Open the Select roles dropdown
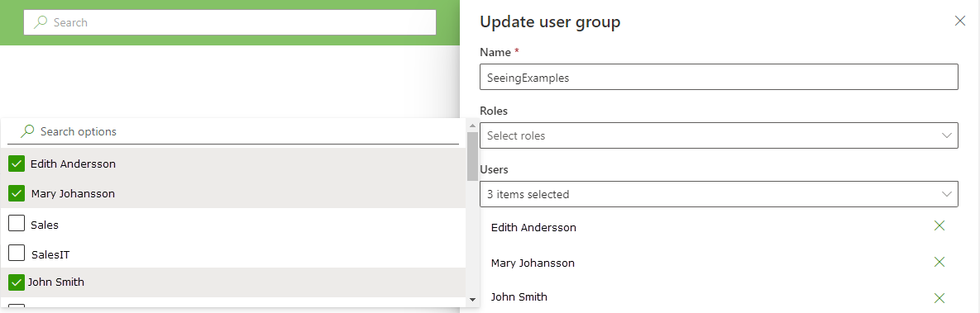The image size is (980, 313). [719, 135]
